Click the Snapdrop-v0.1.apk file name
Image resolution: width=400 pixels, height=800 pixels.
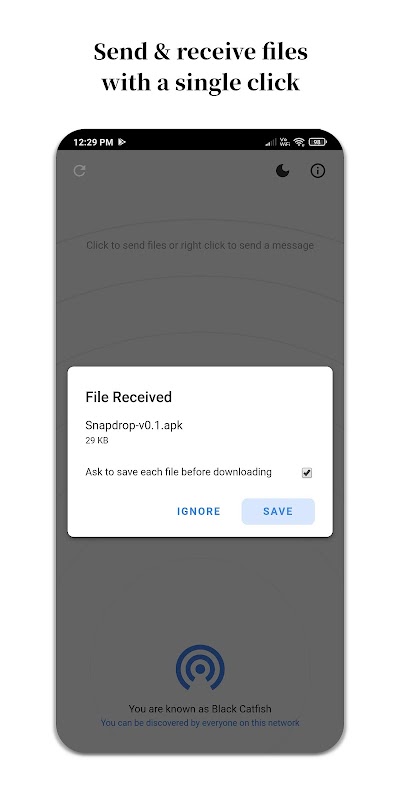point(134,425)
